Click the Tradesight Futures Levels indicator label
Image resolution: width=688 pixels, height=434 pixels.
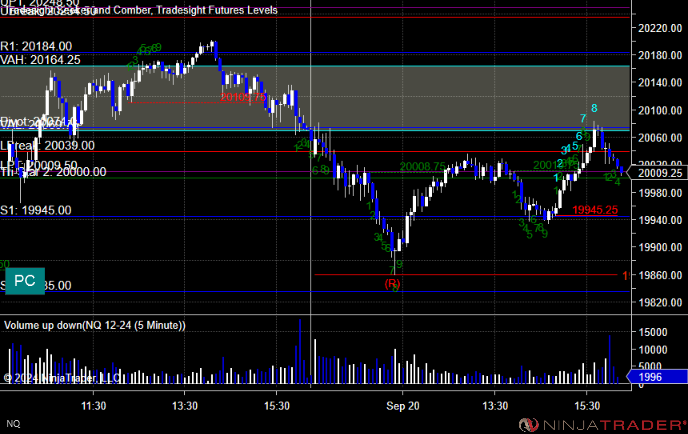point(217,10)
